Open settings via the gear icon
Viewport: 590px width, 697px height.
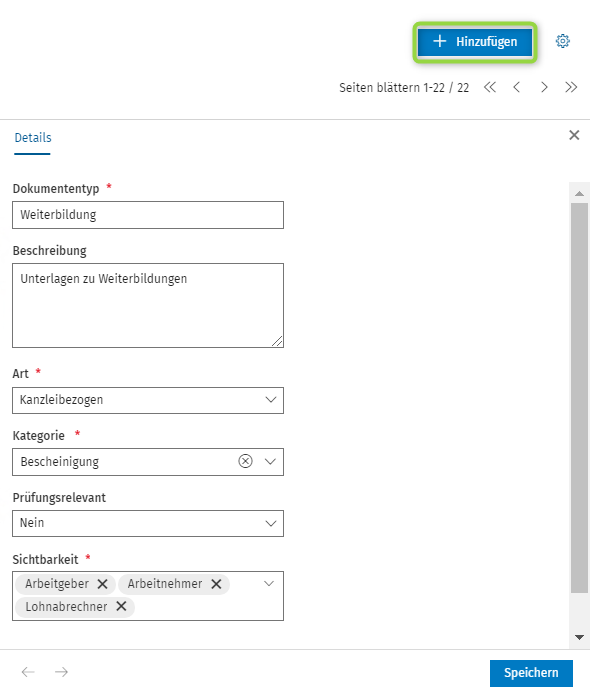coord(562,41)
